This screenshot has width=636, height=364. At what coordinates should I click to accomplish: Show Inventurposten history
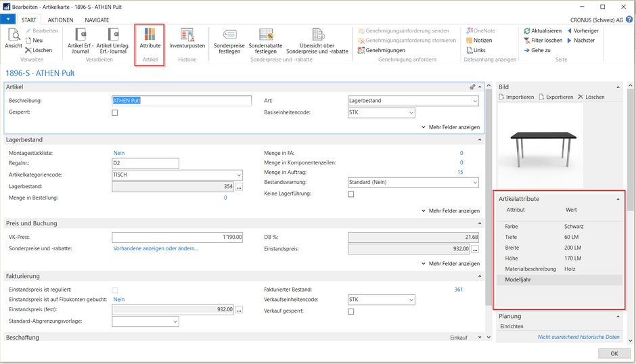coord(187,38)
